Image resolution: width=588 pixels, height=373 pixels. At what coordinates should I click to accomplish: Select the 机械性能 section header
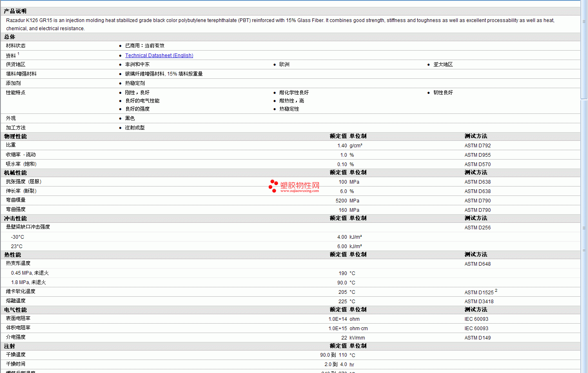pyautogui.click(x=16, y=173)
